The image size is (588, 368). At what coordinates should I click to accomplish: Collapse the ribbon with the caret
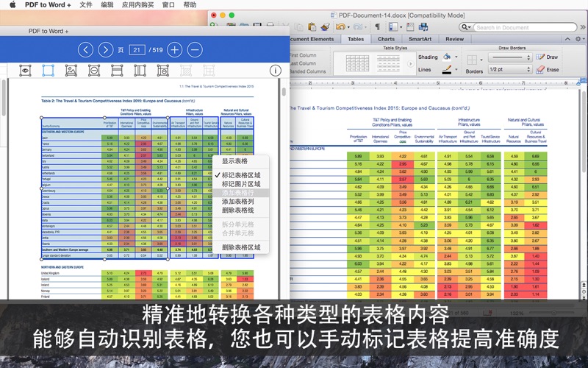[567, 39]
